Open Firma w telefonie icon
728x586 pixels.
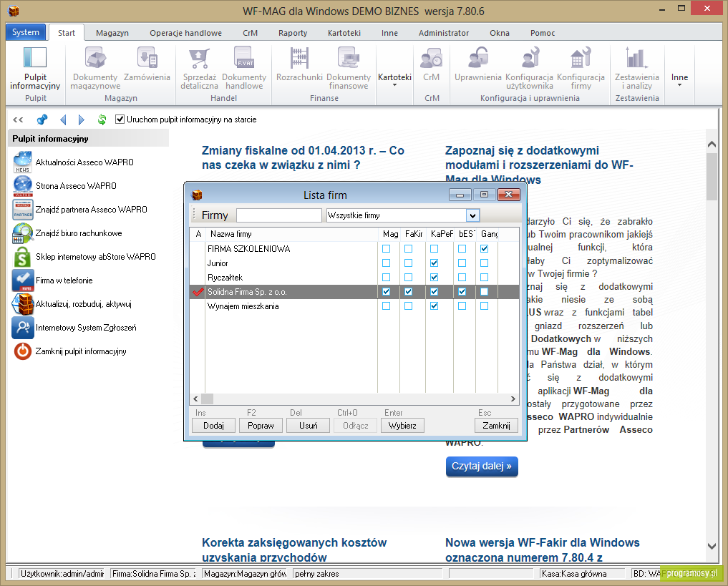click(x=23, y=280)
